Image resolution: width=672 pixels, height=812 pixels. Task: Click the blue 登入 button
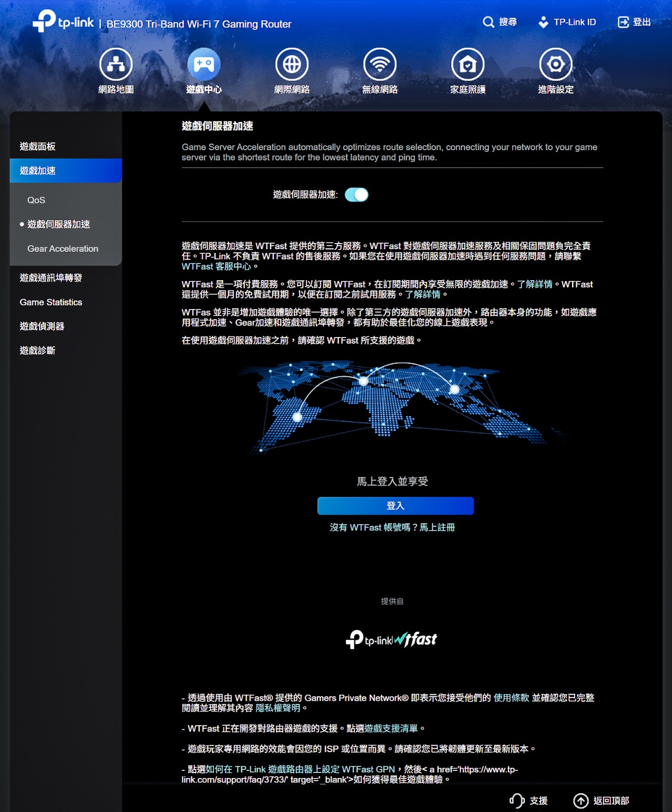tap(395, 505)
